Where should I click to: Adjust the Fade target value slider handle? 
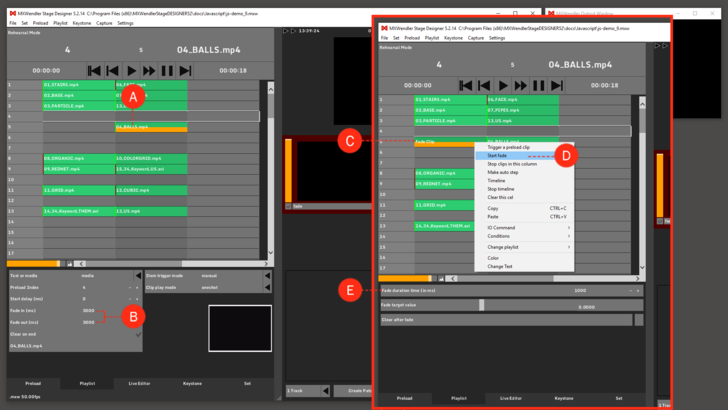coord(481,305)
